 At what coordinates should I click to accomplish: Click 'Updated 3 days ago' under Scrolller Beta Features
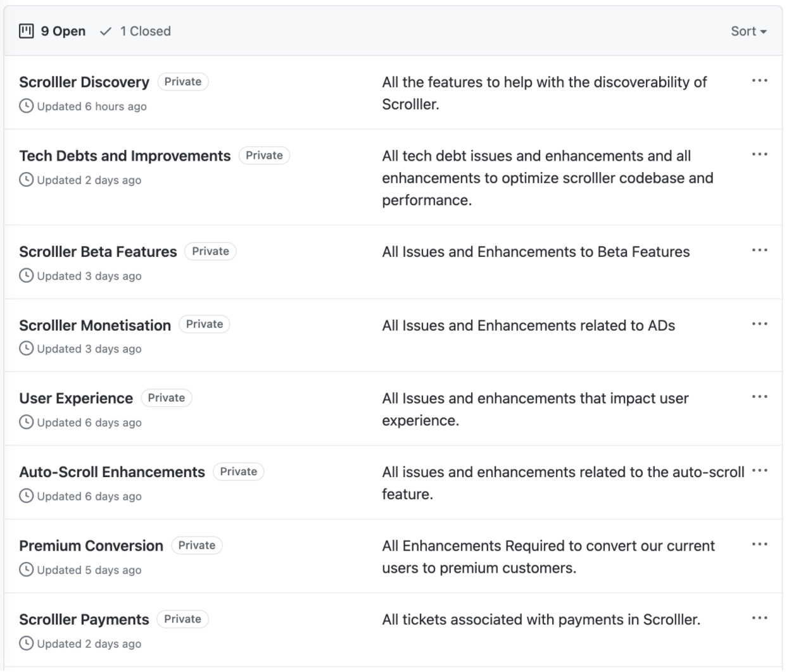pyautogui.click(x=89, y=276)
